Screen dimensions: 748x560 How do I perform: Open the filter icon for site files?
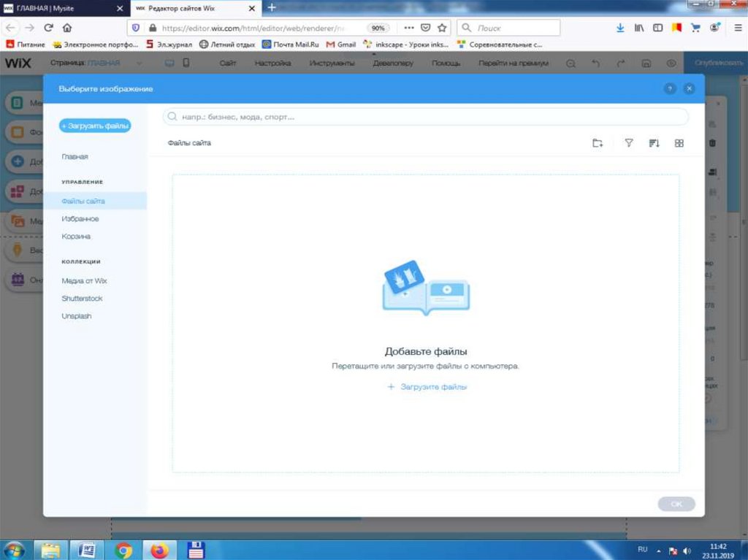coord(628,143)
